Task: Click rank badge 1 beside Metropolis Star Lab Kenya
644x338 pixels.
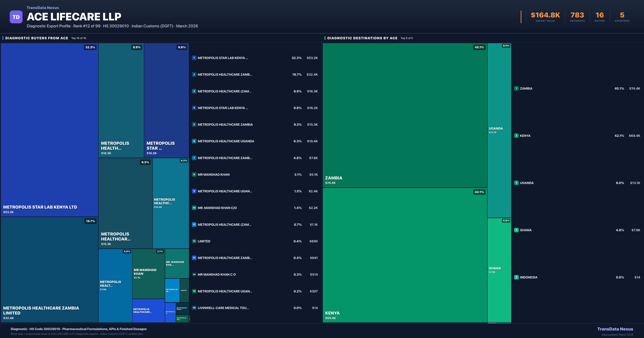Action: (x=194, y=58)
